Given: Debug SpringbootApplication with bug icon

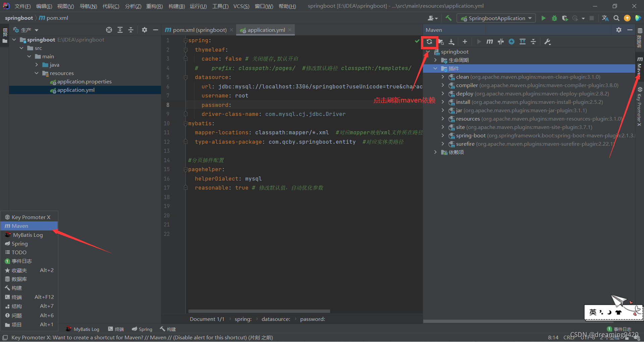Looking at the screenshot, I should 554,18.
